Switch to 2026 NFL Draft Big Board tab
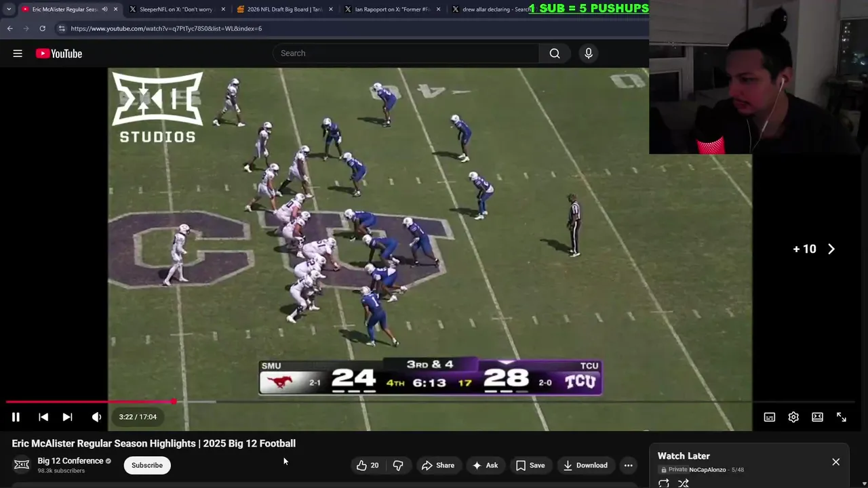This screenshot has height=488, width=868. coord(285,9)
